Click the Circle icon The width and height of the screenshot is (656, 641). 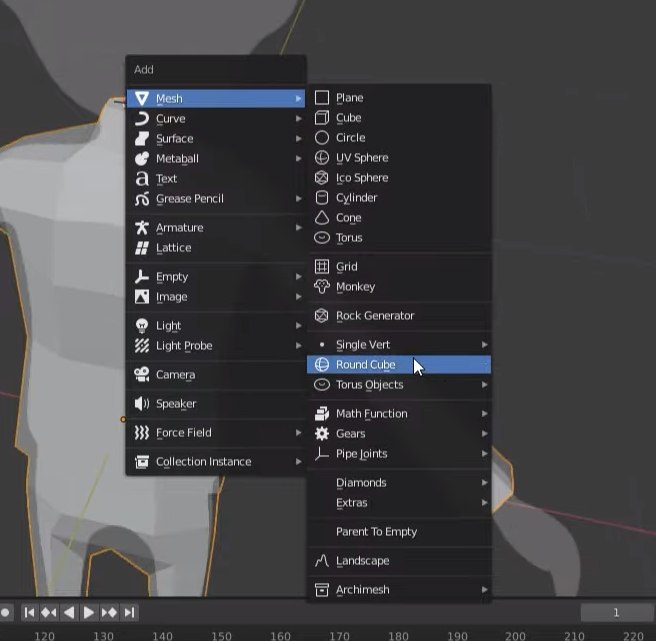(x=322, y=138)
